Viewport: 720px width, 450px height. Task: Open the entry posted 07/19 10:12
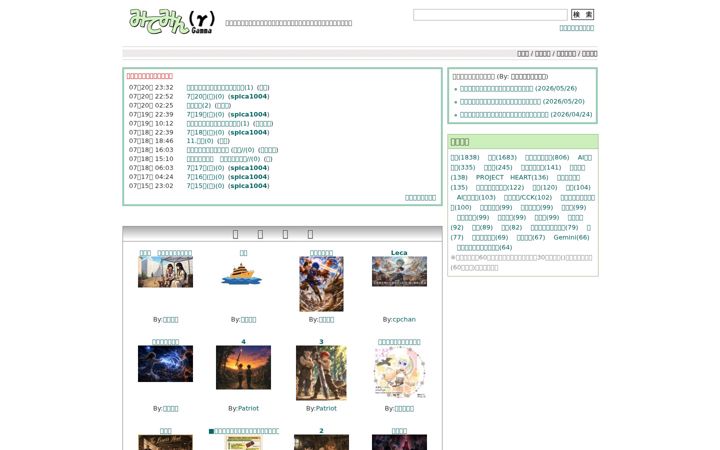tap(218, 124)
